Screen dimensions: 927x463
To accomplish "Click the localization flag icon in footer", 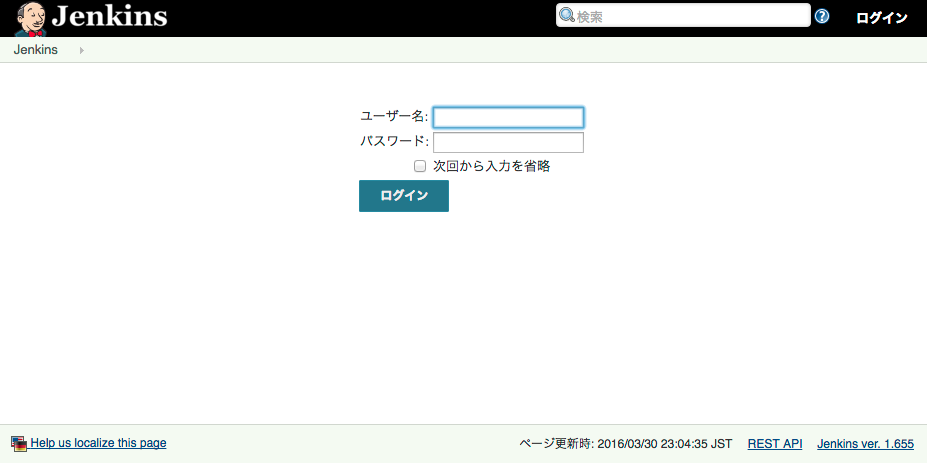I will (x=19, y=443).
